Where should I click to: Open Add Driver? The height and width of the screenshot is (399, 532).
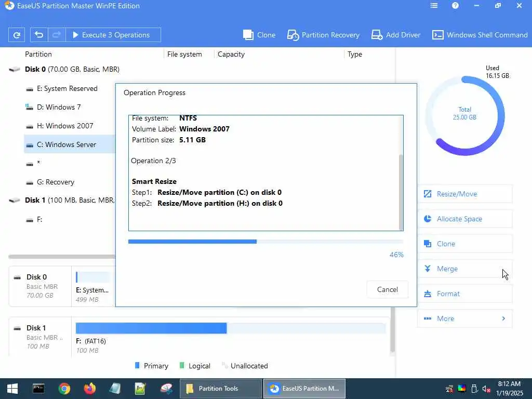point(395,35)
